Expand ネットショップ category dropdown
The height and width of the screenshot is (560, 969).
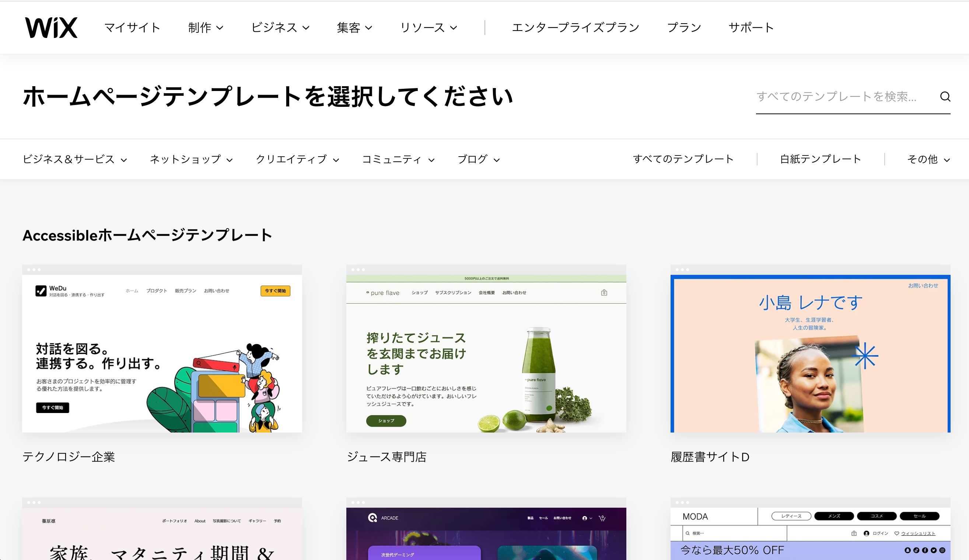tap(191, 159)
